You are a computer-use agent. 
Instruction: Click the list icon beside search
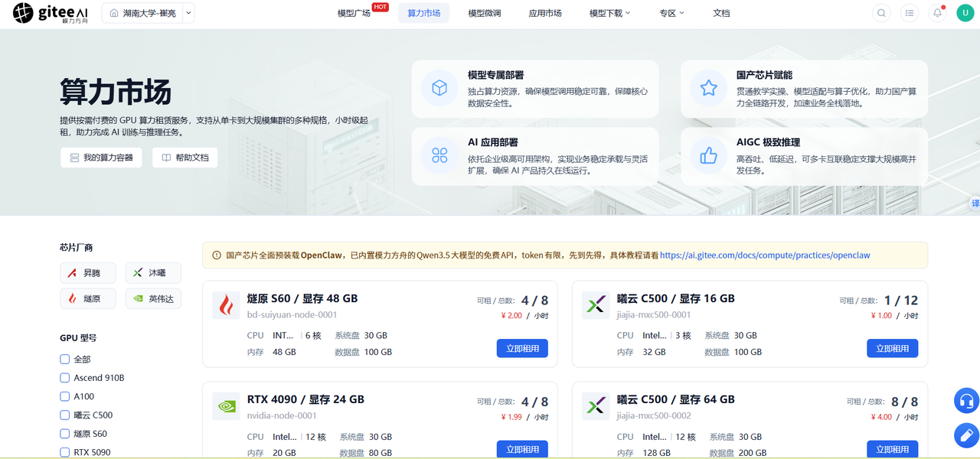coord(909,13)
